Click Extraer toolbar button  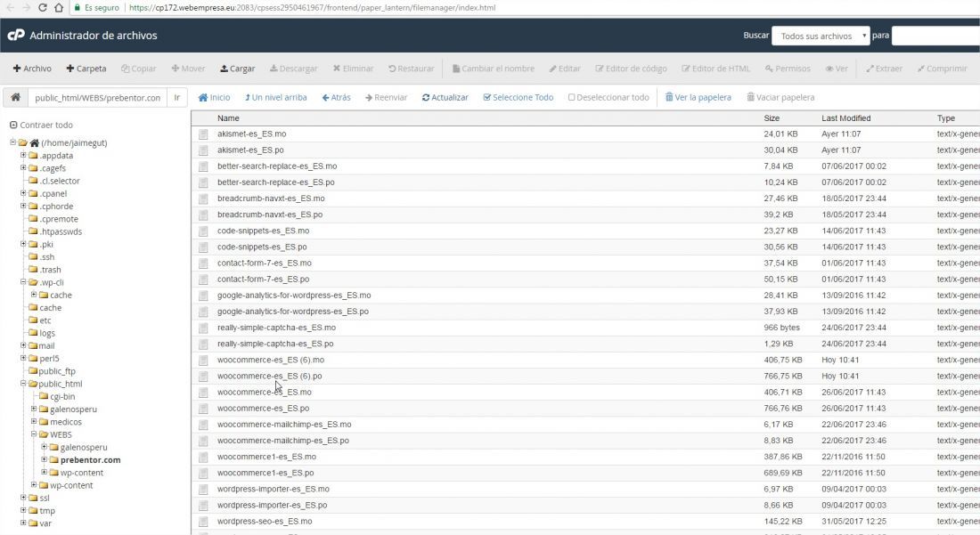(885, 68)
